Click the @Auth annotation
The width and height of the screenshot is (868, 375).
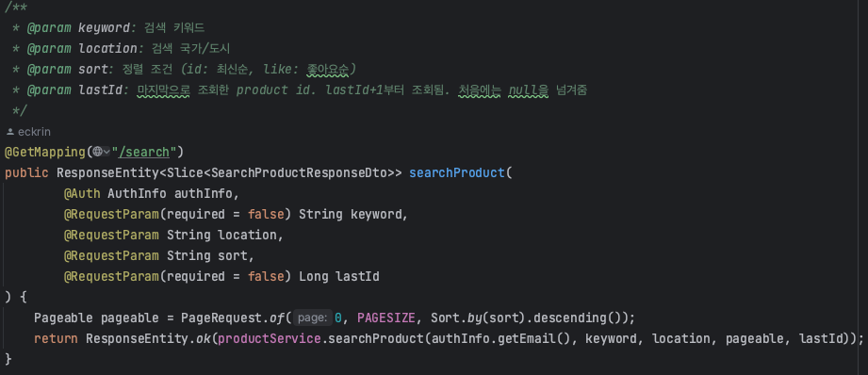(82, 193)
